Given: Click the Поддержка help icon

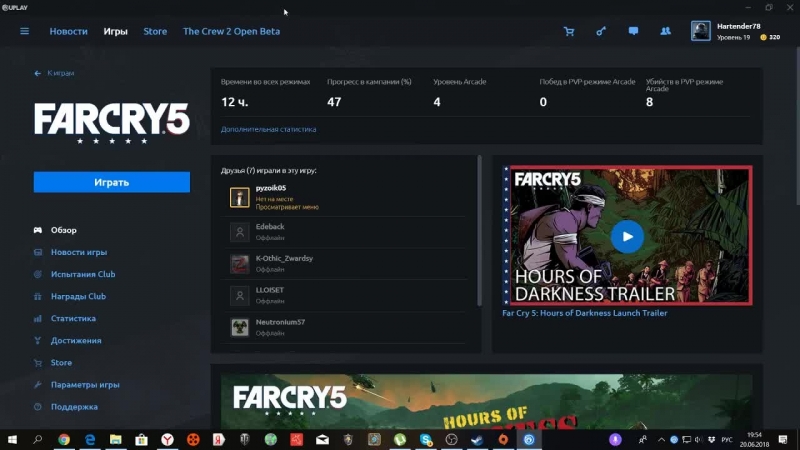Looking at the screenshot, I should point(38,407).
